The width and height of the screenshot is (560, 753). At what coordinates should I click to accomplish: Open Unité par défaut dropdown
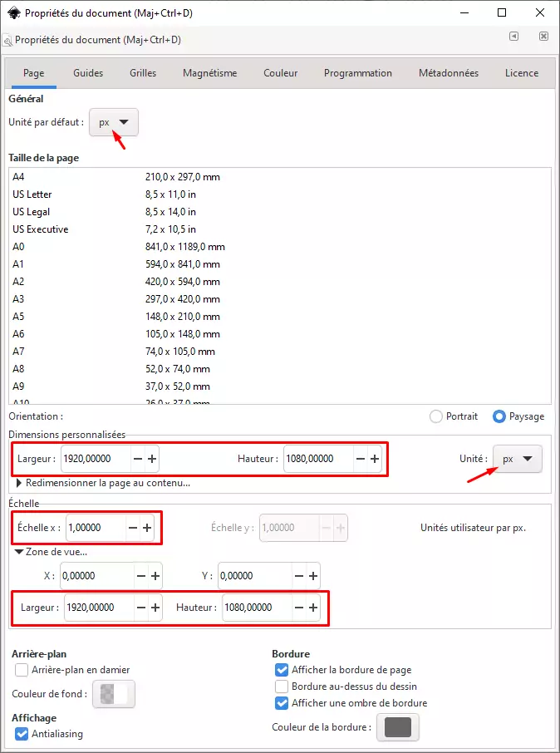(114, 123)
